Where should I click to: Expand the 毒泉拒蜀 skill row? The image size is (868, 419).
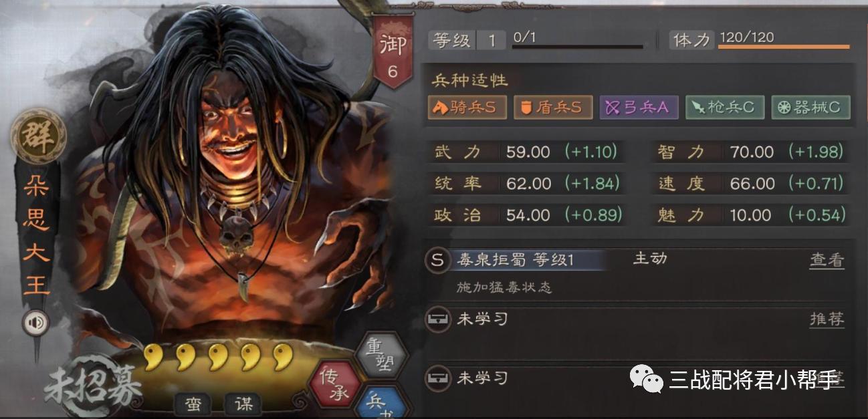[635, 261]
